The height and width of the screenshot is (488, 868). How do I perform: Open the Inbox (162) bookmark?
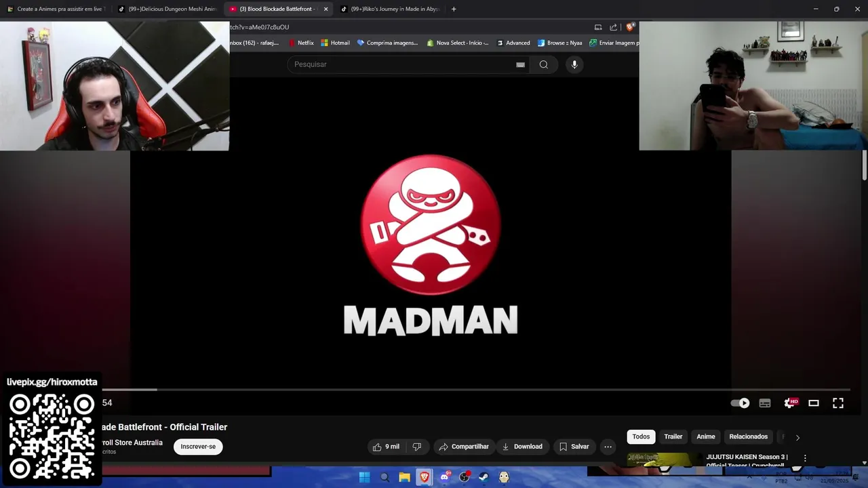coord(254,43)
